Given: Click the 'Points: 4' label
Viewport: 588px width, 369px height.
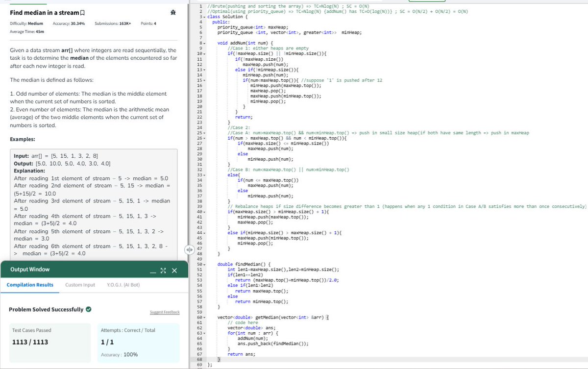Looking at the screenshot, I should click(148, 23).
